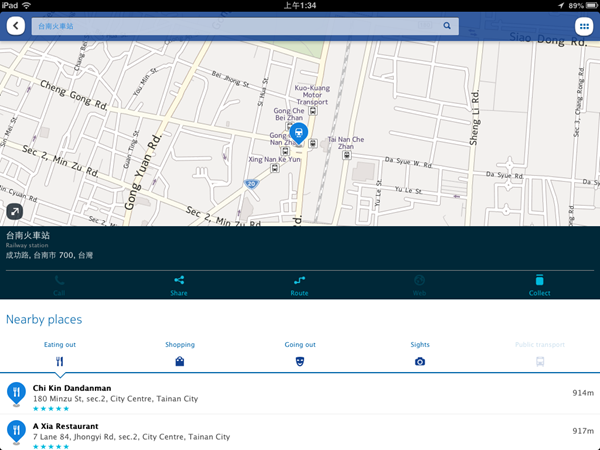Switch to the Going out tab
The width and height of the screenshot is (600, 450).
(300, 354)
